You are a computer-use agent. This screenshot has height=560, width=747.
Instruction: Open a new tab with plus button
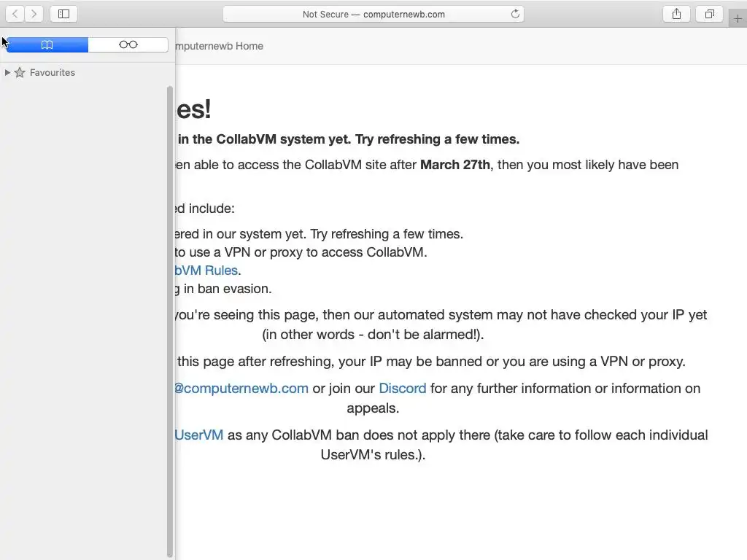coord(738,18)
